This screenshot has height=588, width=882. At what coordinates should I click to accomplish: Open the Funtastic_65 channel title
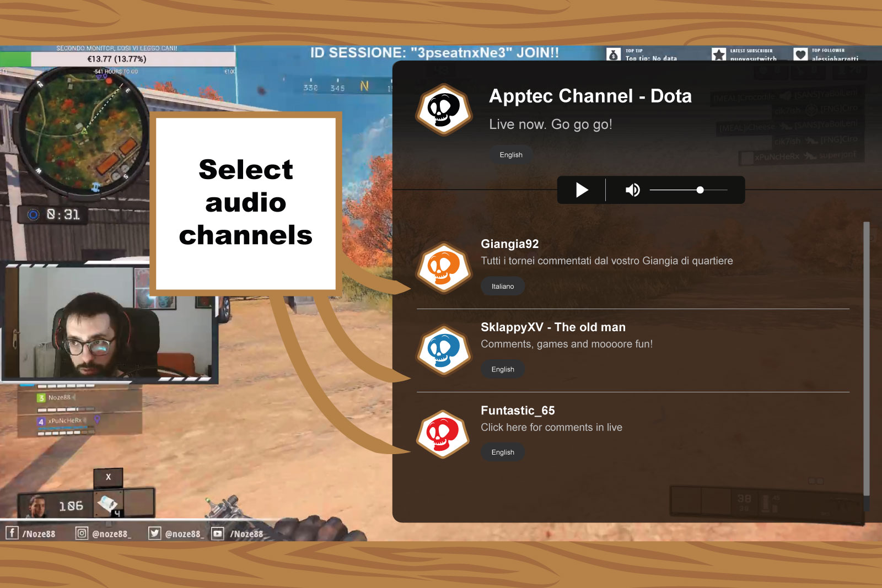(x=518, y=411)
